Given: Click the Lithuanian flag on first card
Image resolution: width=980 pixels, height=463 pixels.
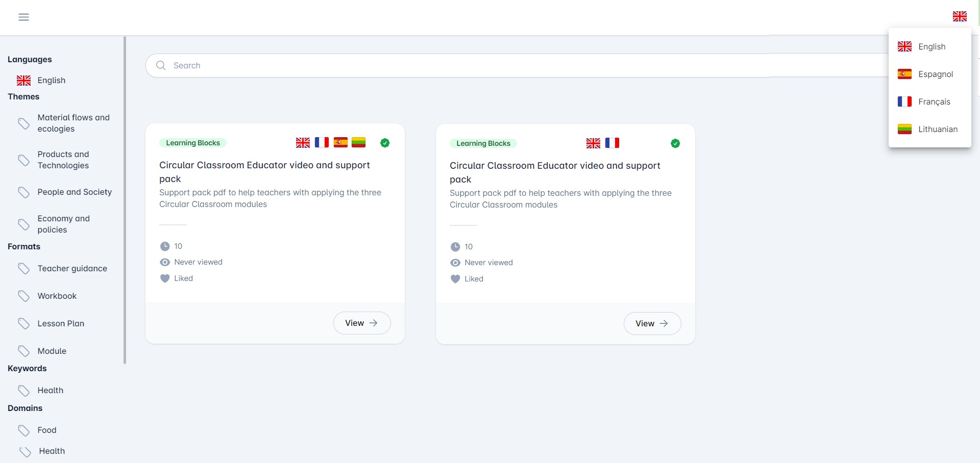Looking at the screenshot, I should (x=358, y=143).
